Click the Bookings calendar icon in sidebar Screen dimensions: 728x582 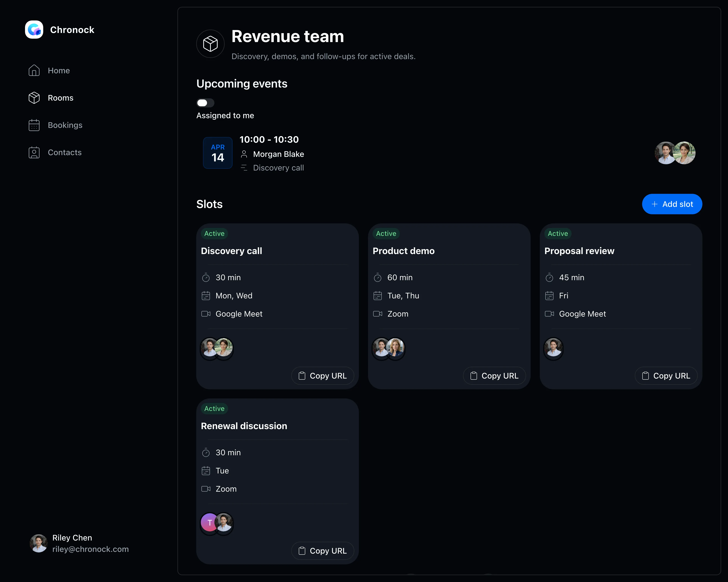pos(34,125)
